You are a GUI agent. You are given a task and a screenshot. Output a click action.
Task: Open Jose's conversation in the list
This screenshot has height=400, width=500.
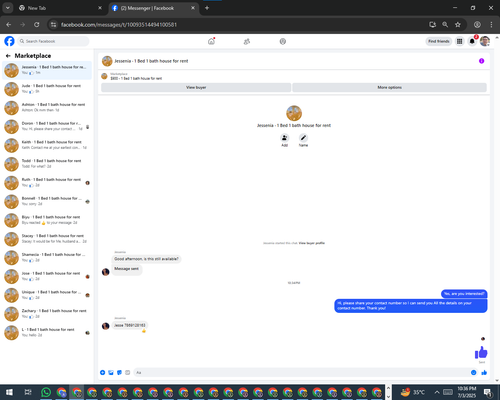click(47, 276)
